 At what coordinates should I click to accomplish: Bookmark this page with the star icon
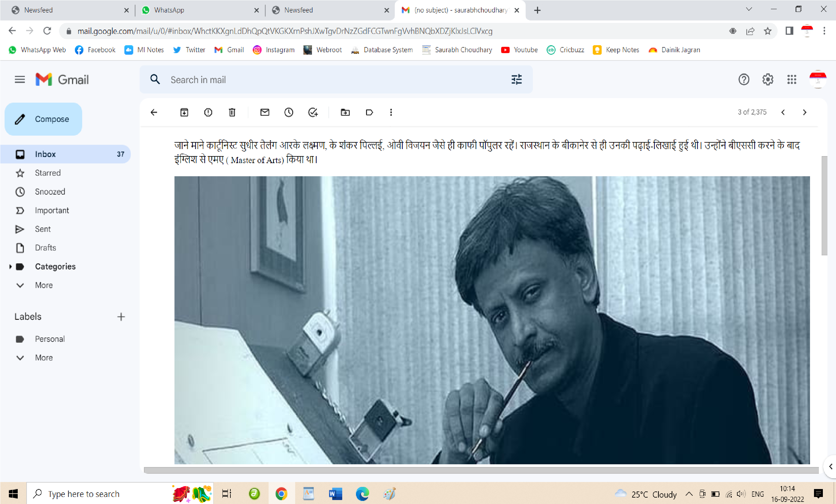click(768, 31)
